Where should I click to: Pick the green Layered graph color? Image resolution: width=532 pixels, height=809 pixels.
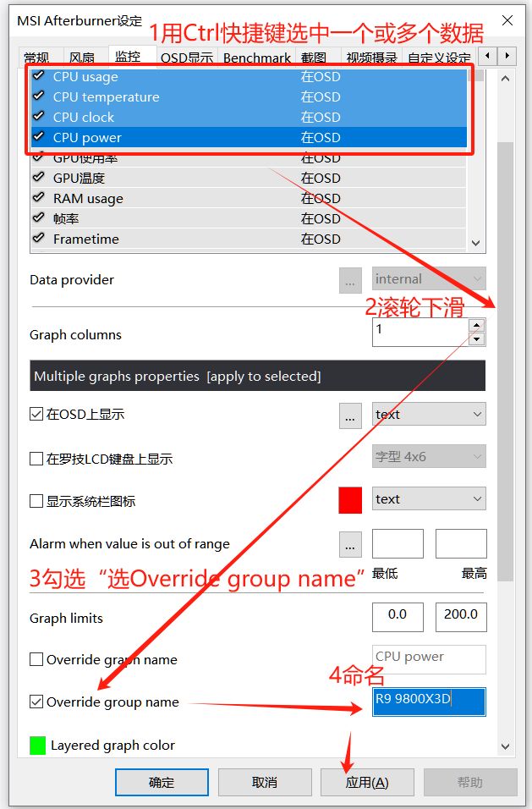pyautogui.click(x=37, y=746)
